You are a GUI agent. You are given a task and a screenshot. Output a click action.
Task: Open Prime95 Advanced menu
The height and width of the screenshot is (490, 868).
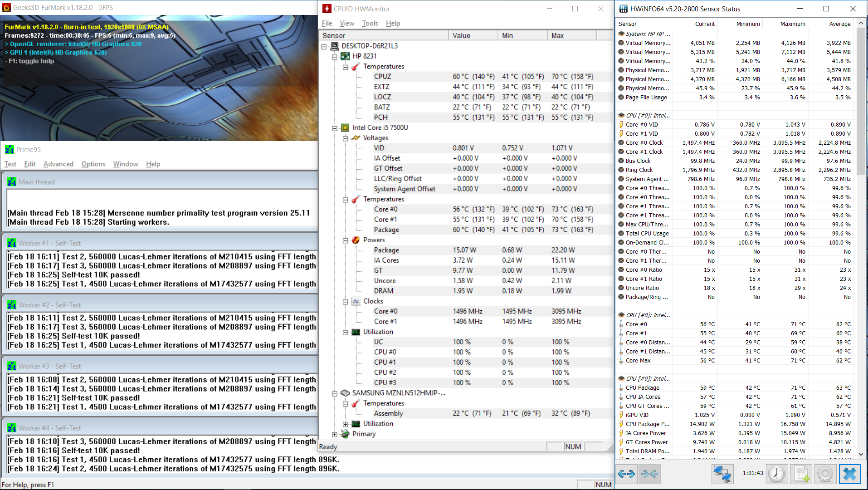[x=59, y=164]
